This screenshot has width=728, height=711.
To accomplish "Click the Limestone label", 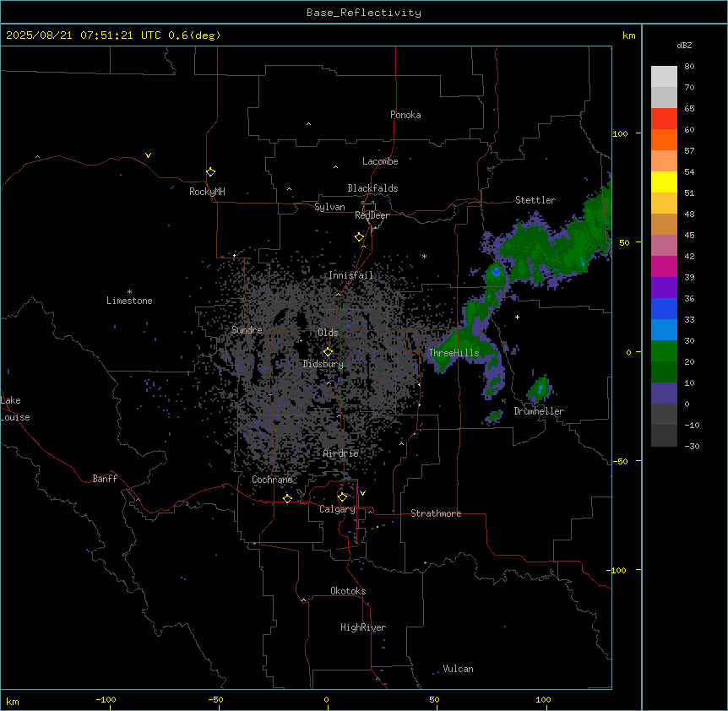I will [129, 301].
